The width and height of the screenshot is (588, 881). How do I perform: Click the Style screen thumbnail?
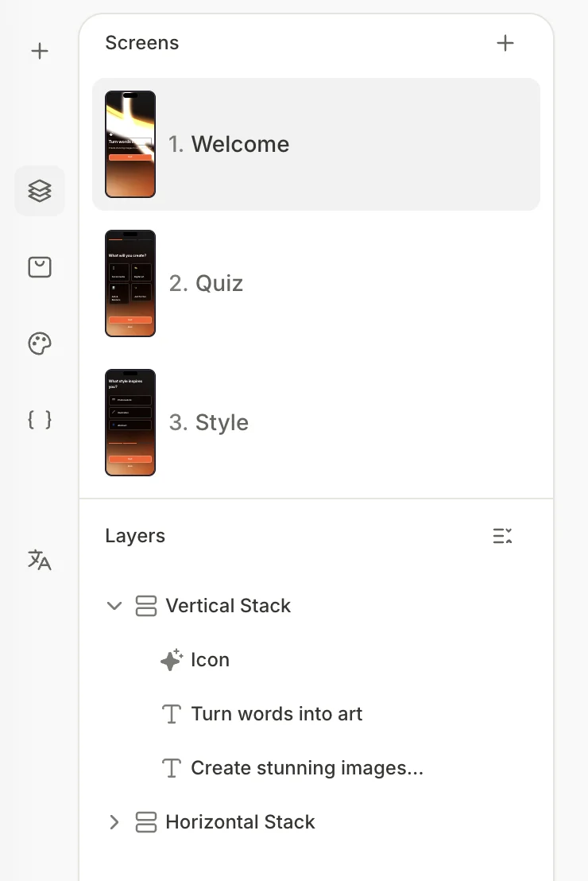[130, 422]
